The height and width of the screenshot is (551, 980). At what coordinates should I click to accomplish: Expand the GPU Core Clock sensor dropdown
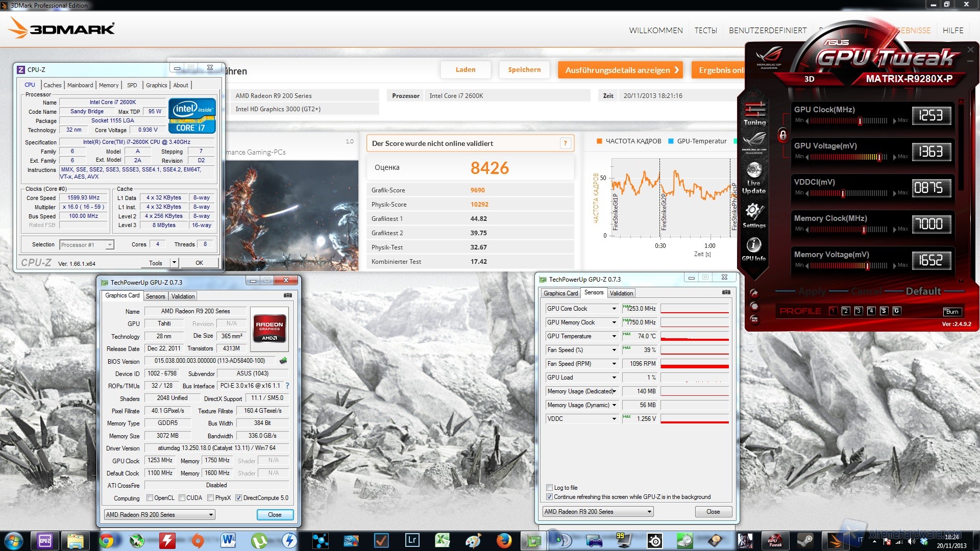pyautogui.click(x=614, y=309)
